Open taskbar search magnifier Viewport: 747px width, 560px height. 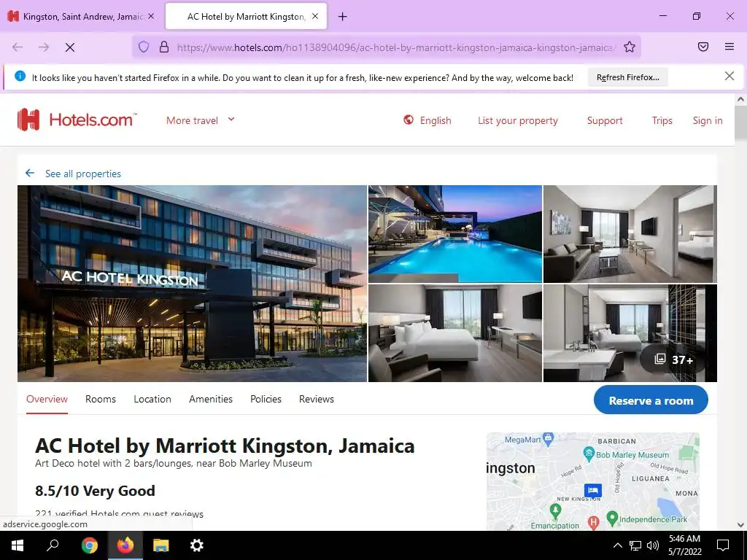point(53,545)
